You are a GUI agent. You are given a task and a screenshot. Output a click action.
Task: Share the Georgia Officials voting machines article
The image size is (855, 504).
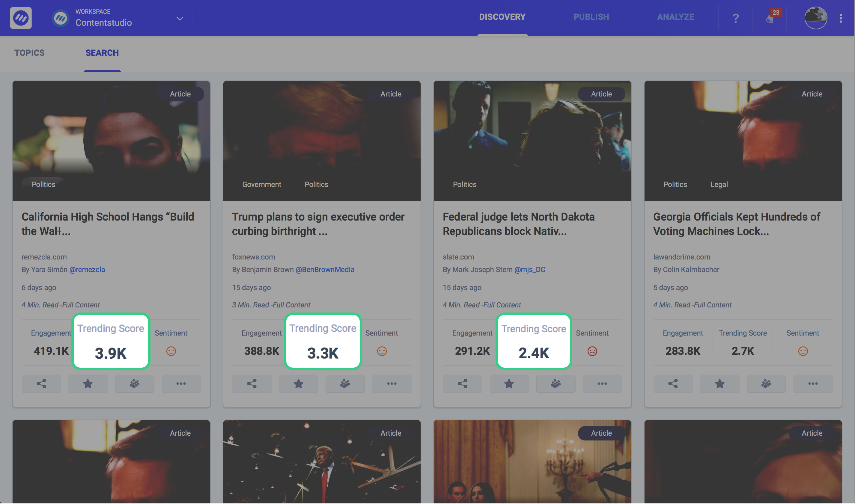(x=673, y=384)
